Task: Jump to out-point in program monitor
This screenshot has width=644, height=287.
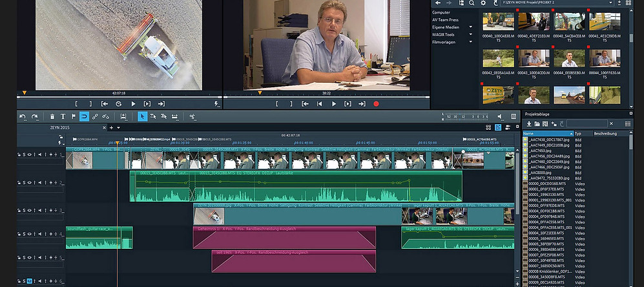Action: (362, 104)
